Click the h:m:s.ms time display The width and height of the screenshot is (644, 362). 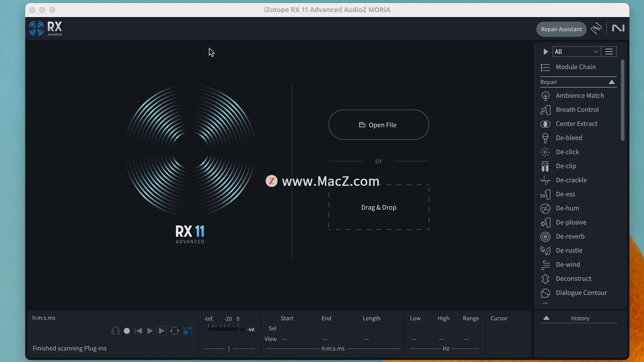click(44, 318)
